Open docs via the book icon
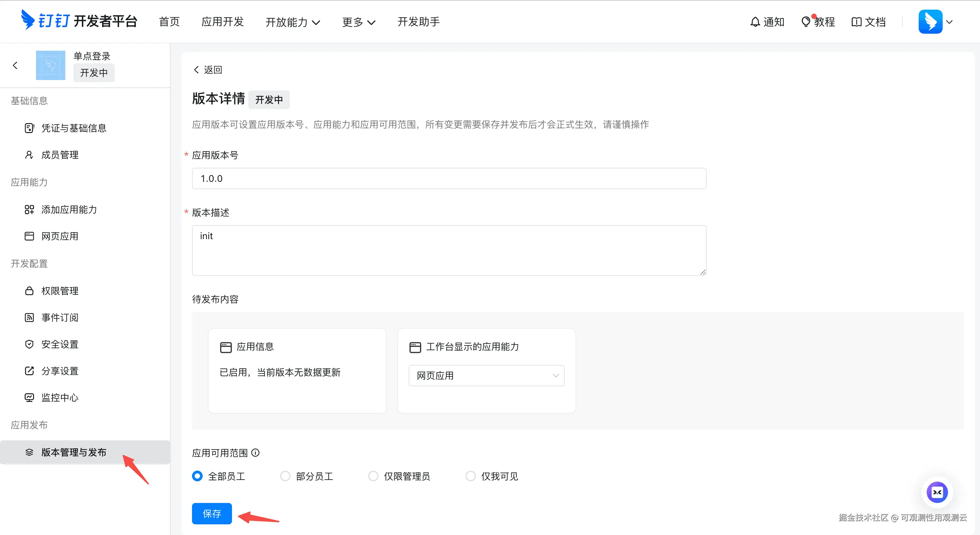This screenshot has height=535, width=980. tap(856, 22)
